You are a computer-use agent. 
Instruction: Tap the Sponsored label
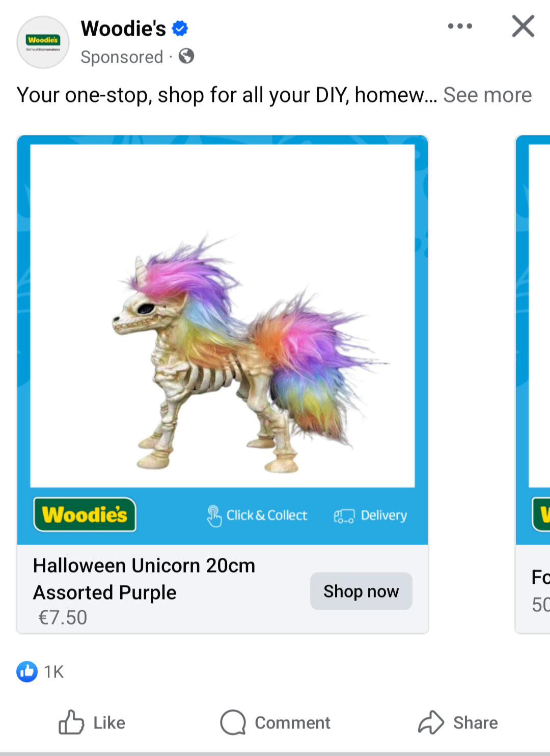(122, 57)
